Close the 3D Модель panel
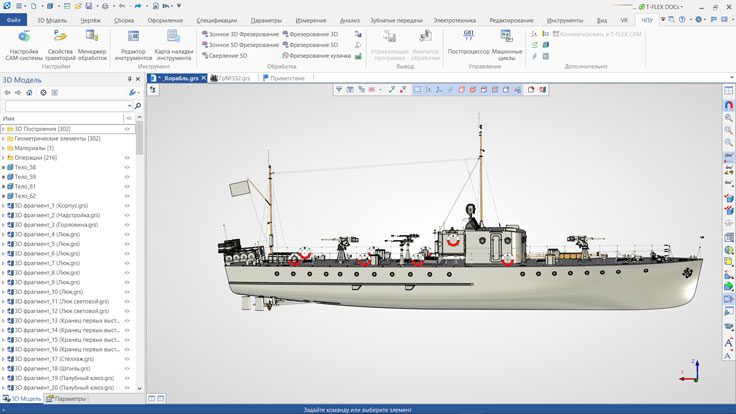This screenshot has width=736, height=414. tap(138, 79)
